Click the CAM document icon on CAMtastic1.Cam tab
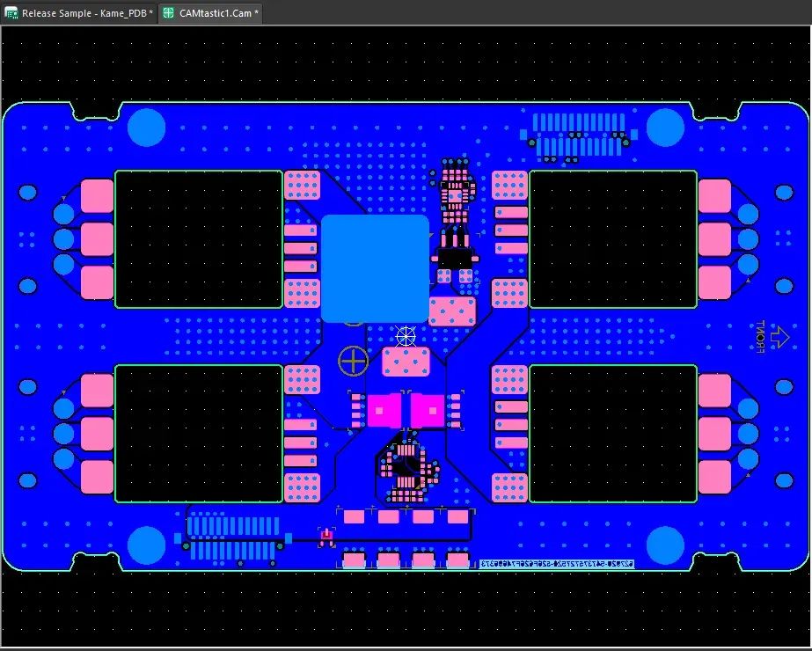Viewport: 812px width, 651px height. (x=168, y=13)
